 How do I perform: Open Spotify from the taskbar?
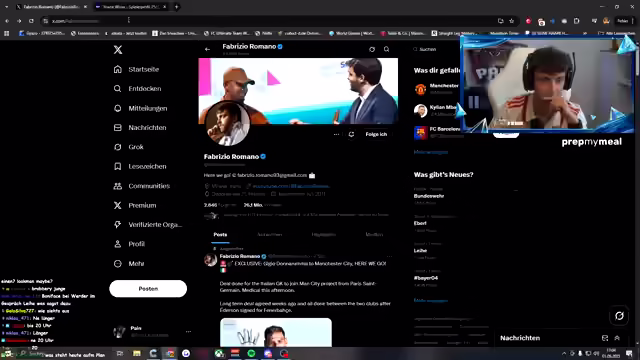251,353
